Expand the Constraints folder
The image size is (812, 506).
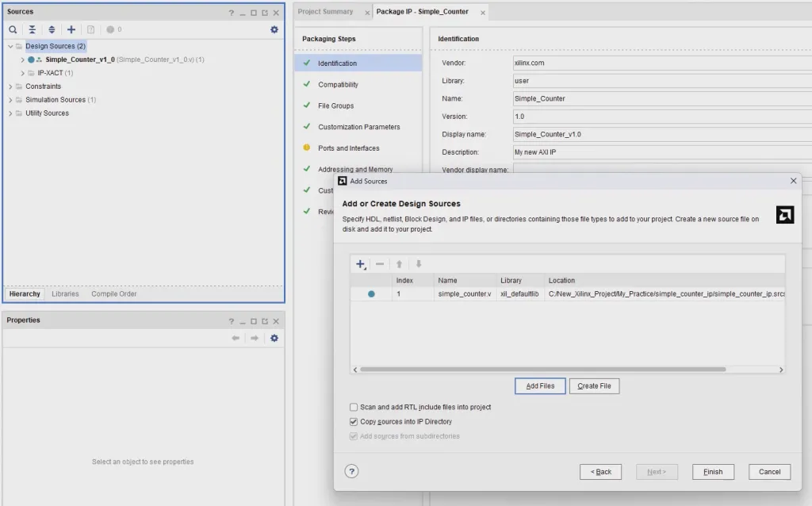coord(10,86)
